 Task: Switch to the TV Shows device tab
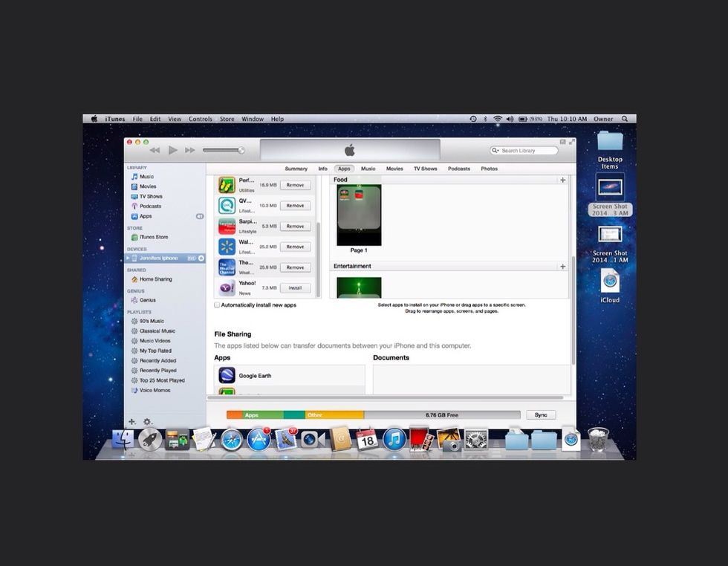point(425,169)
